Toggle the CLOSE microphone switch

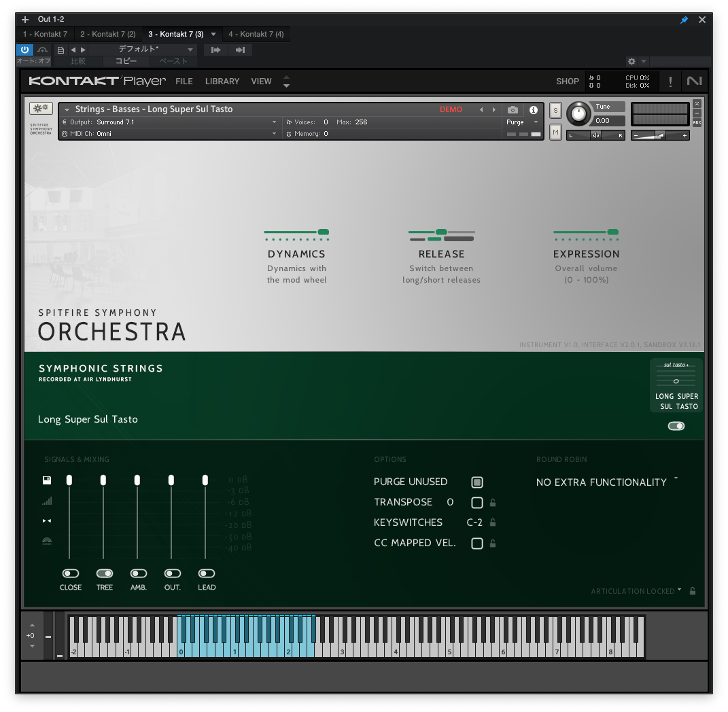(71, 573)
